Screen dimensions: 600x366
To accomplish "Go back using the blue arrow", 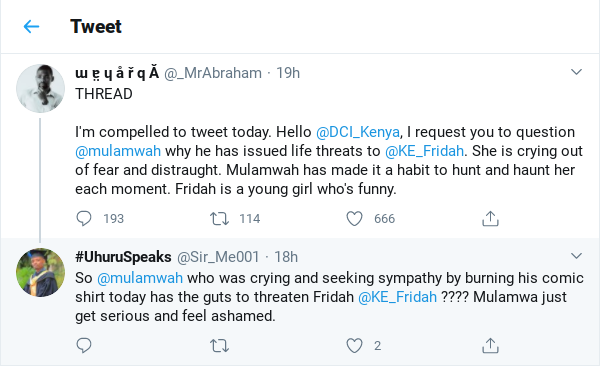I will coord(31,27).
